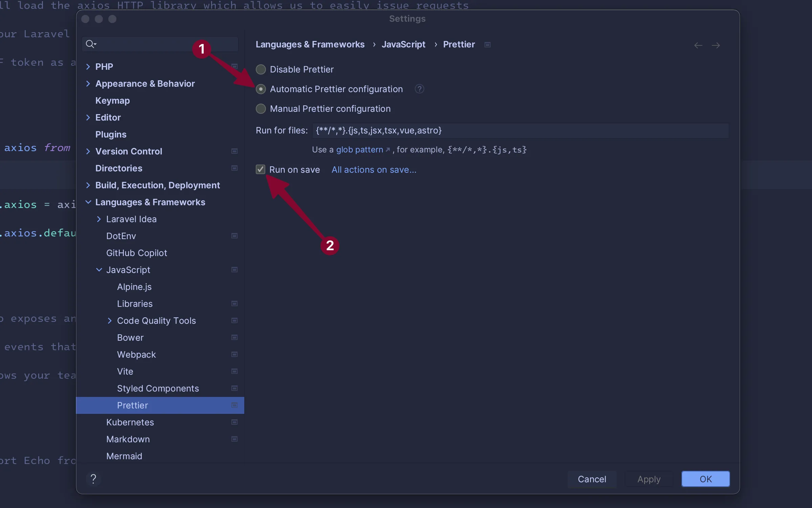
Task: Expand the PHP settings section
Action: click(x=88, y=67)
